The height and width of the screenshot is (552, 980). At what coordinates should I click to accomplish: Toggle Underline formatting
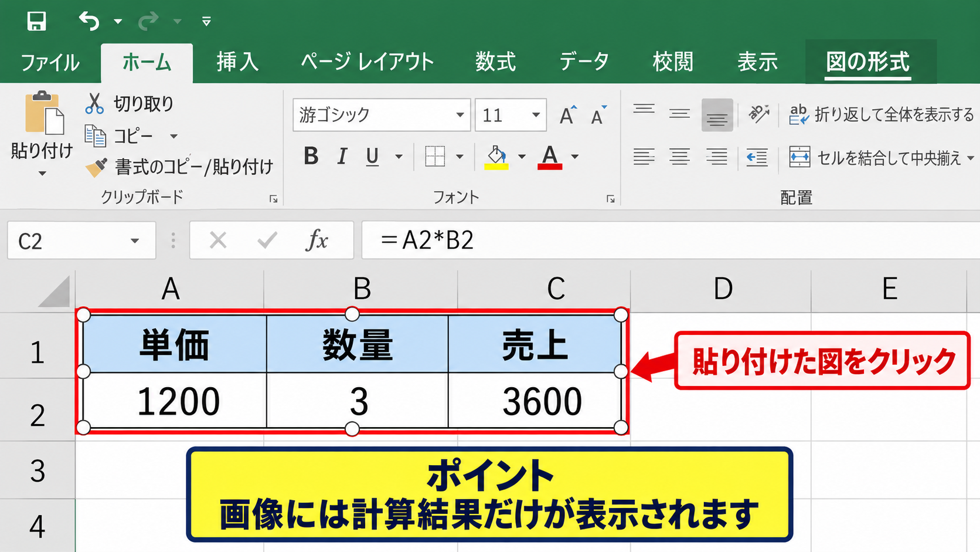click(x=372, y=157)
